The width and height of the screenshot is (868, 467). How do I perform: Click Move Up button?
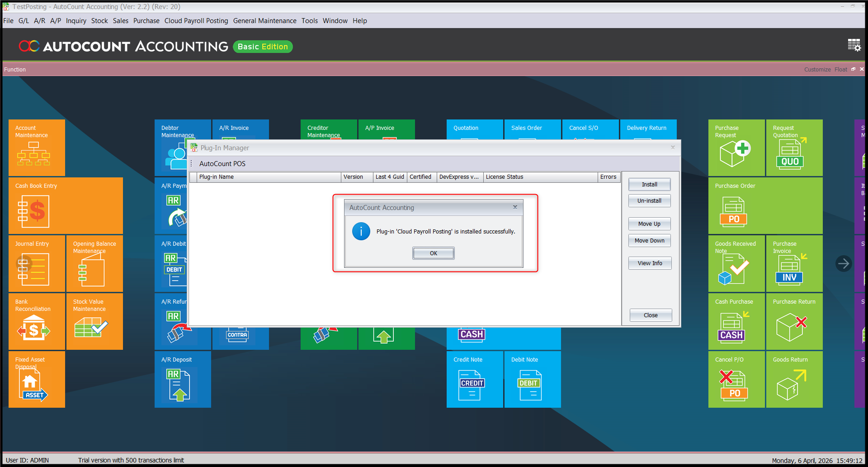pyautogui.click(x=649, y=224)
